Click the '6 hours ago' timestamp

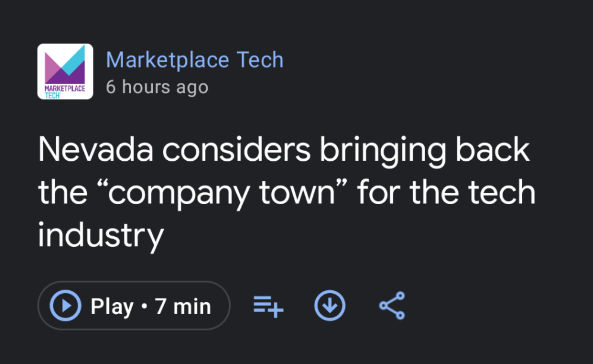[x=157, y=87]
